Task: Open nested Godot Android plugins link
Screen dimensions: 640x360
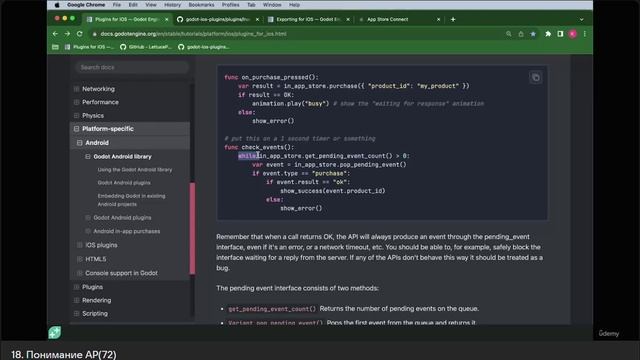Action: (124, 183)
